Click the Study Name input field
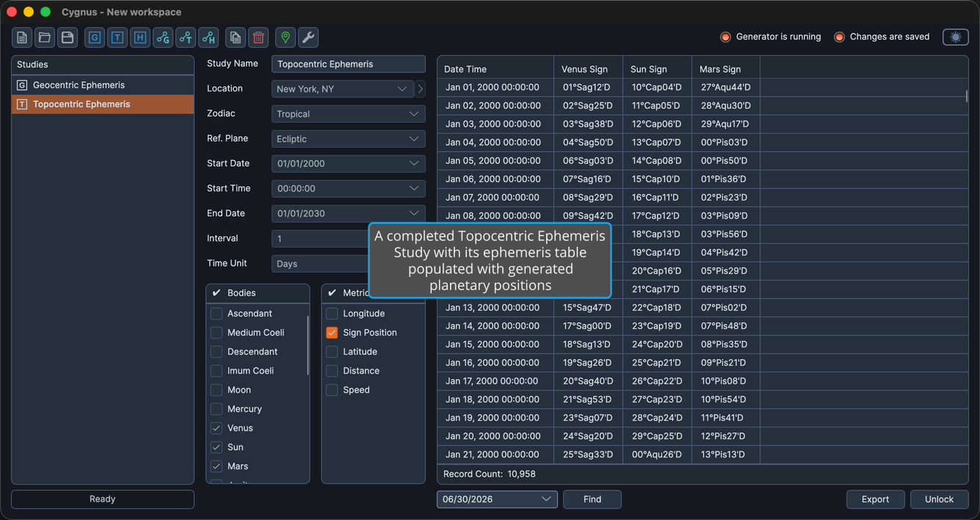The height and width of the screenshot is (520, 980). pyautogui.click(x=348, y=64)
